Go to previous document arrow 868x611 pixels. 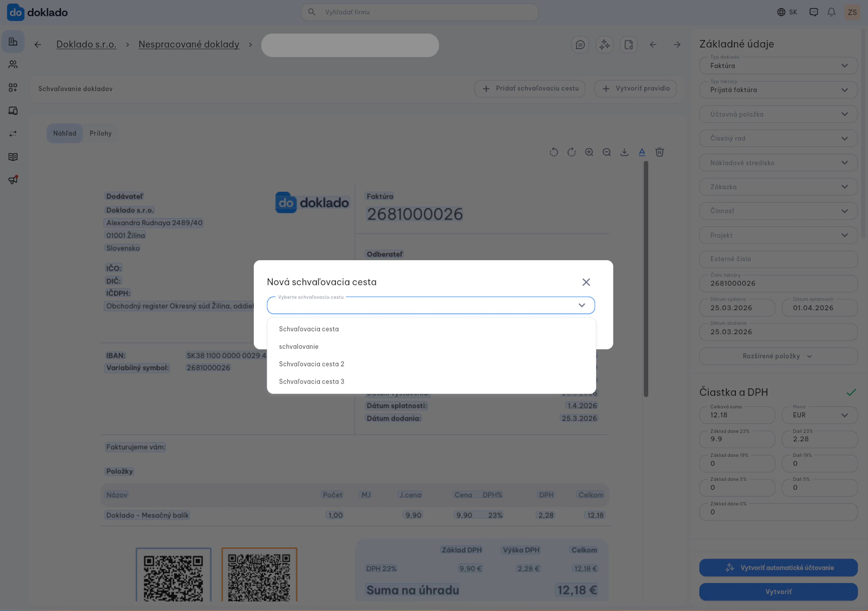click(653, 45)
